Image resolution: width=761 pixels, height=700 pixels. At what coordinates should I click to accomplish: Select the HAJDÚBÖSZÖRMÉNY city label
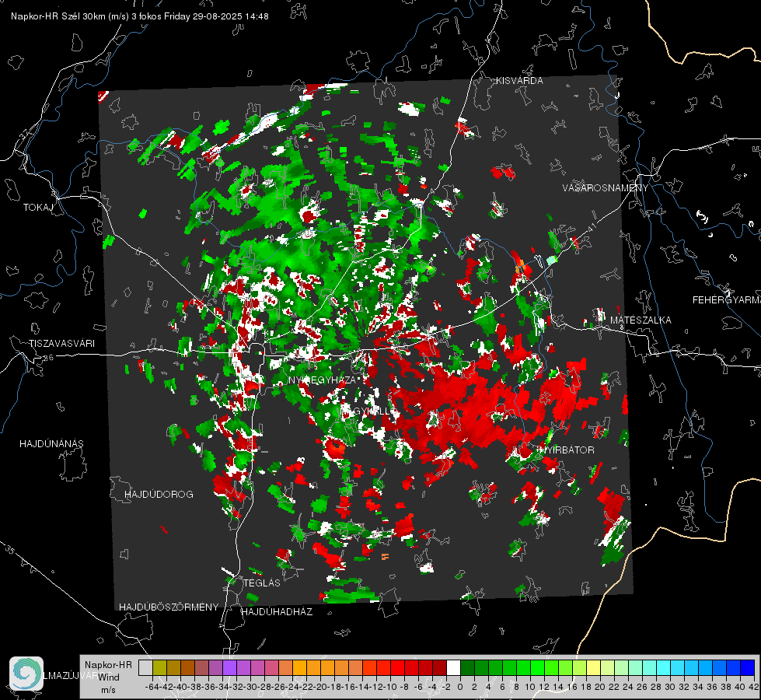pyautogui.click(x=169, y=607)
